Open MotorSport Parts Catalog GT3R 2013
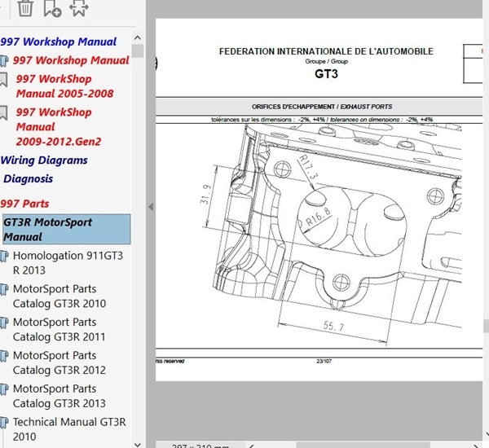 click(x=59, y=396)
